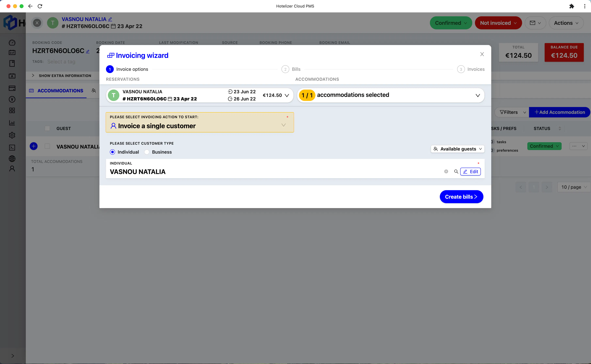Click the Create bills button
Image resolution: width=591 pixels, height=364 pixels.
[x=461, y=197]
